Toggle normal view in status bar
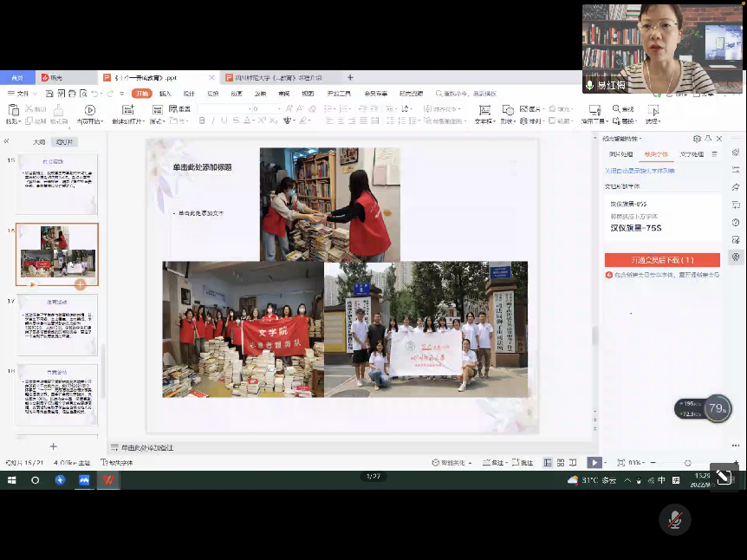Screen dimensions: 747x560 (548, 462)
